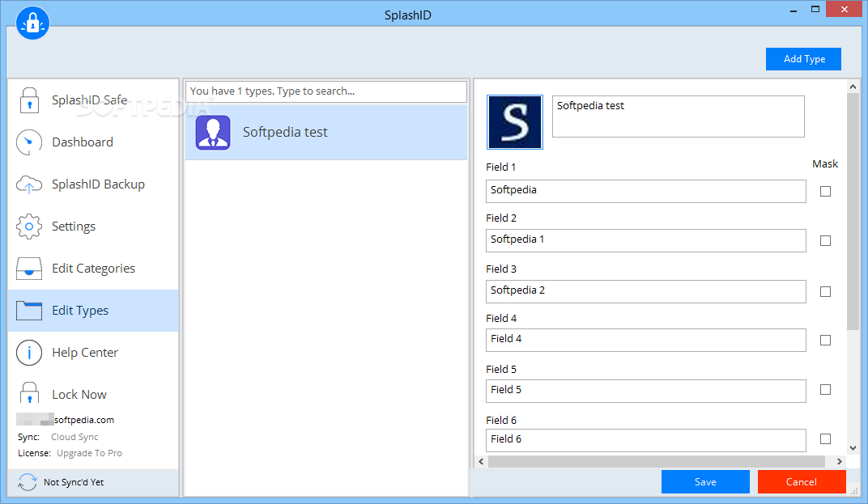The height and width of the screenshot is (504, 868).
Task: Check the Mask box for Field 6
Action: [x=825, y=438]
